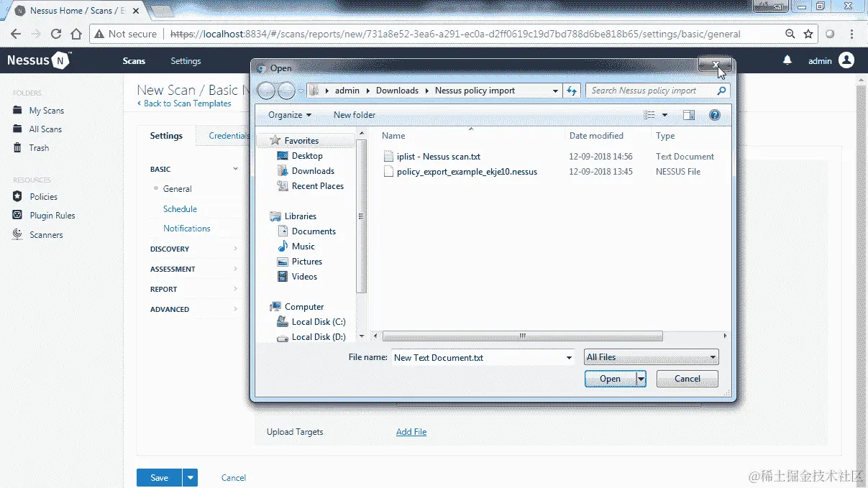Open the Open button split arrow
Screen dimensions: 868x488
pyautogui.click(x=641, y=379)
